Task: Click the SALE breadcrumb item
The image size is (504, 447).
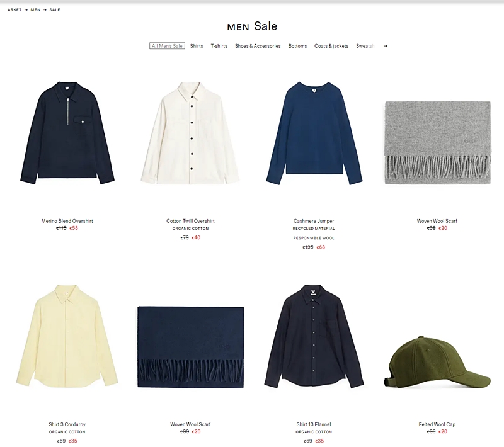Action: tap(55, 10)
